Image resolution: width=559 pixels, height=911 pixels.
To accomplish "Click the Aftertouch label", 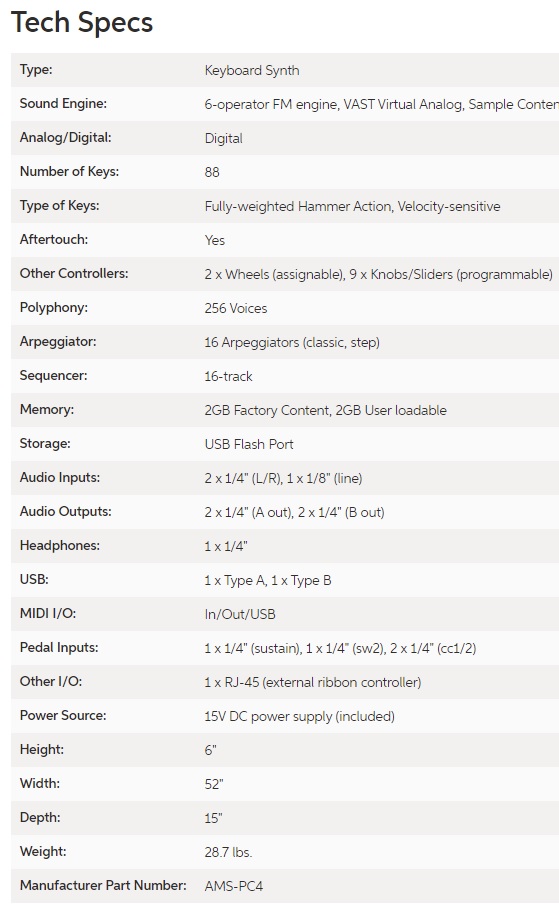I will 53,239.
